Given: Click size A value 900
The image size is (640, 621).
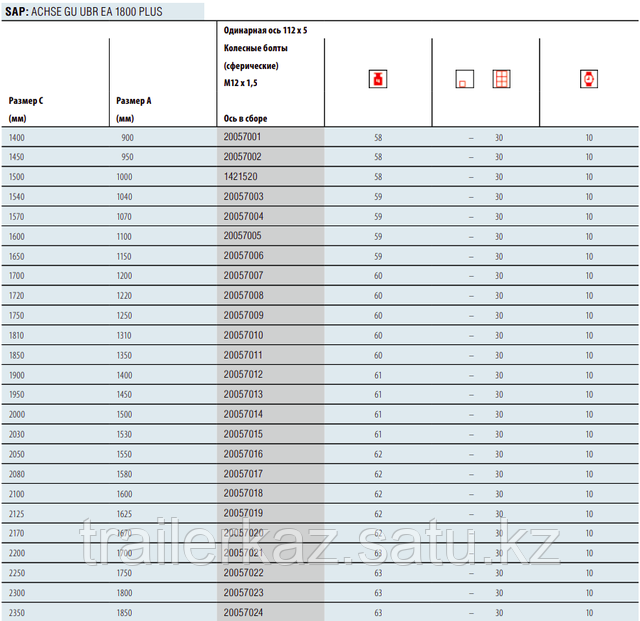Looking at the screenshot, I should click(127, 138).
